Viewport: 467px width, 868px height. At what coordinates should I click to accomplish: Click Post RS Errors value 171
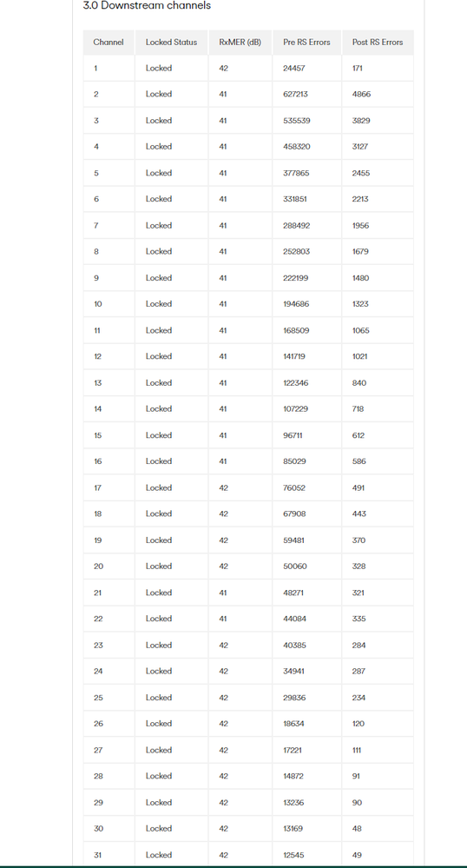click(358, 68)
